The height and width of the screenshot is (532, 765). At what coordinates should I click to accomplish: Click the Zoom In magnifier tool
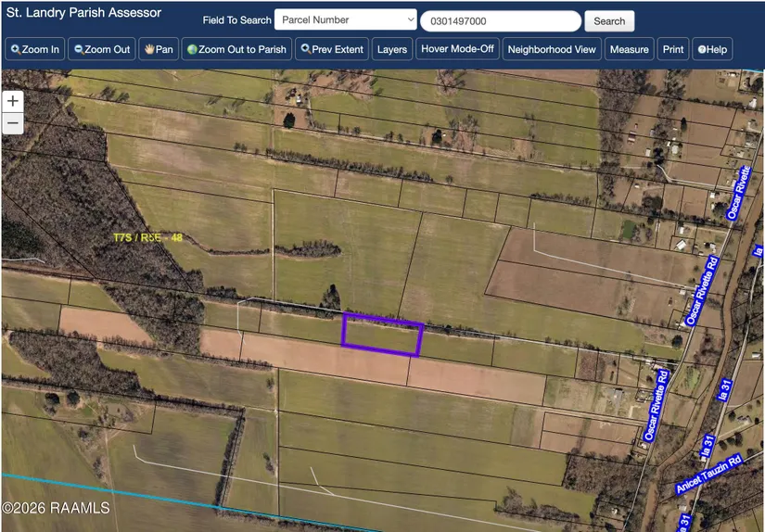[35, 49]
